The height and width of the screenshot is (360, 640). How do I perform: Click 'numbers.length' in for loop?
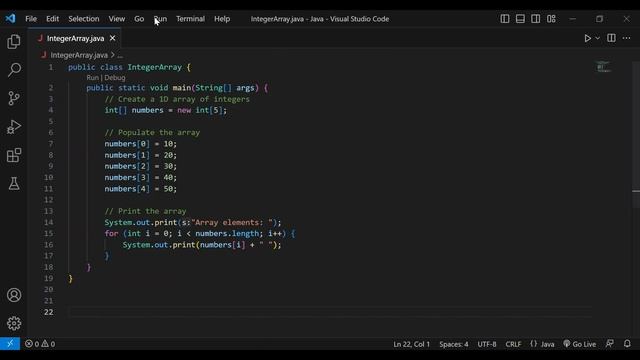point(227,233)
